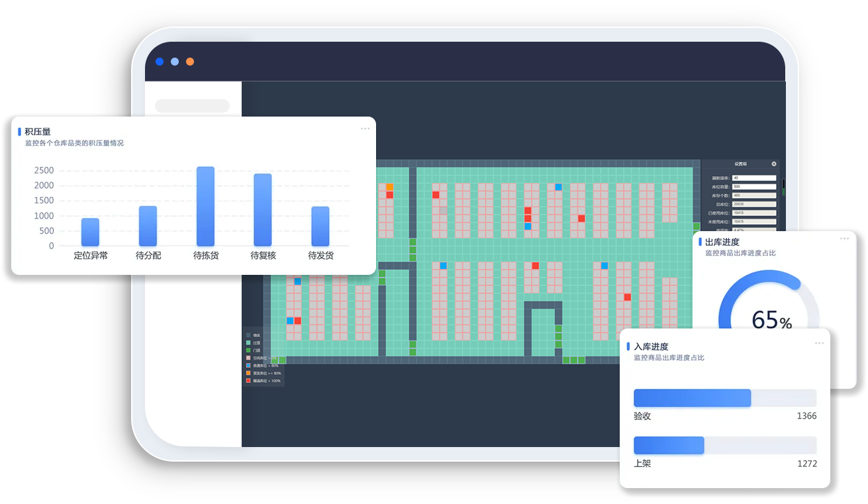Open the three-dot menu on 出库进度 card
Screen dimensions: 868x504
coord(844,238)
